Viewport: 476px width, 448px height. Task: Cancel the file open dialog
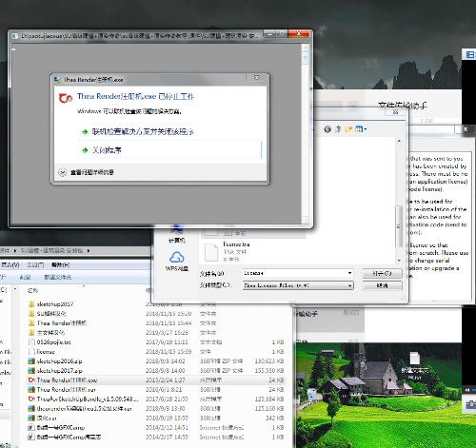point(382,285)
